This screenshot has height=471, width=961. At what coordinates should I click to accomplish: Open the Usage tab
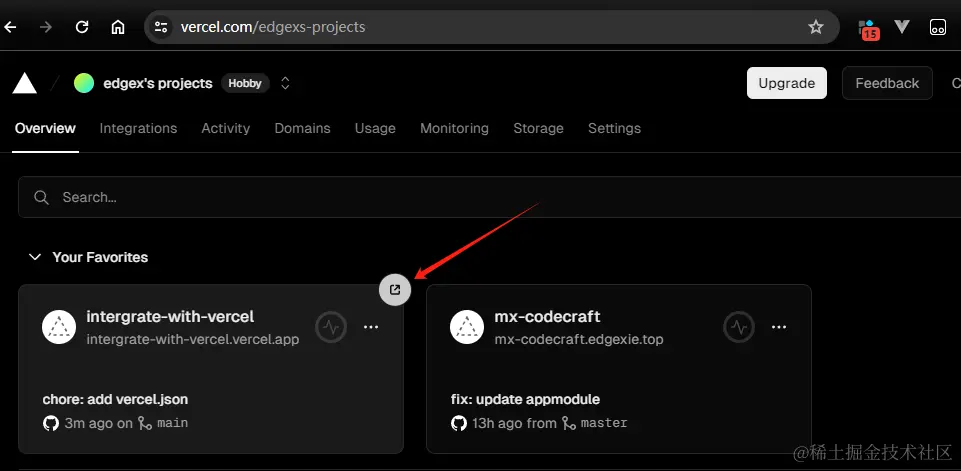click(x=375, y=128)
